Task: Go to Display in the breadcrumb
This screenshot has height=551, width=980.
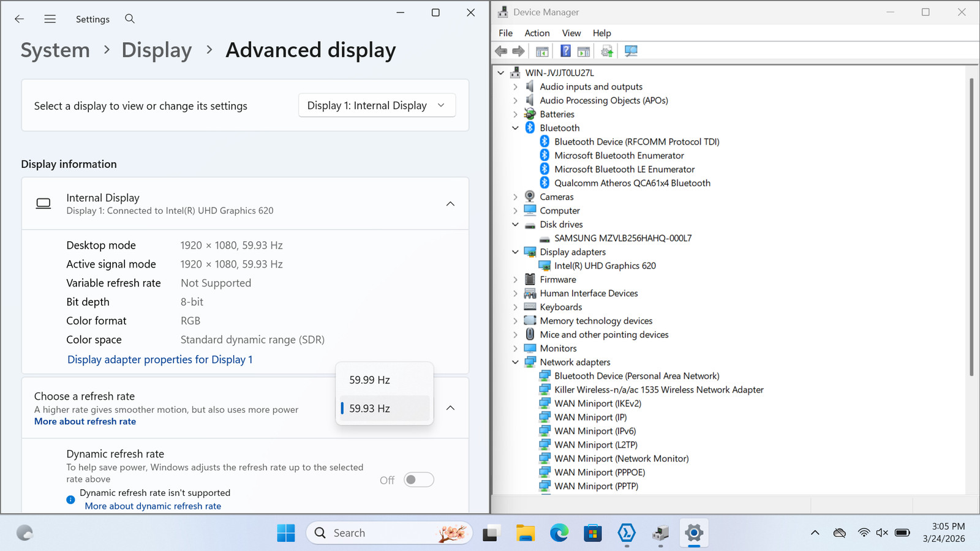Action: point(157,50)
